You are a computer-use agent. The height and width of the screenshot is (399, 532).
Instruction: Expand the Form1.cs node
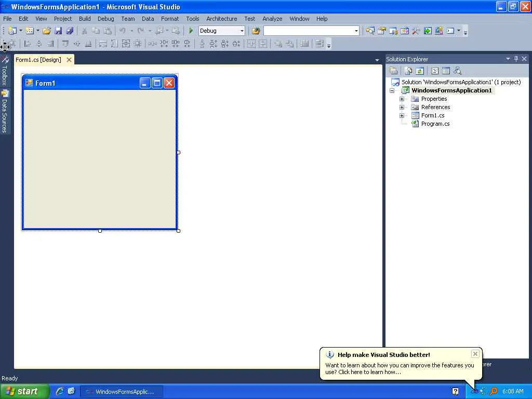click(x=402, y=116)
